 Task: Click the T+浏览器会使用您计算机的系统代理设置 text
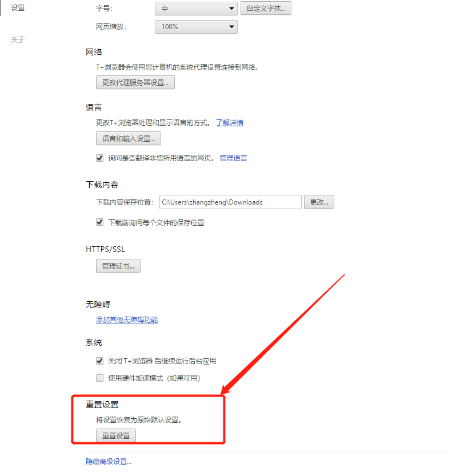point(177,67)
